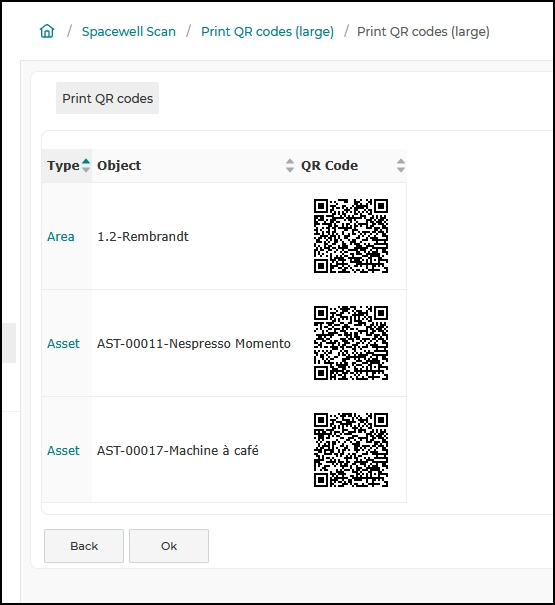Viewport: 555px width, 605px height.
Task: Select the AST-00011-Nespresso Momento cell
Action: 194,343
